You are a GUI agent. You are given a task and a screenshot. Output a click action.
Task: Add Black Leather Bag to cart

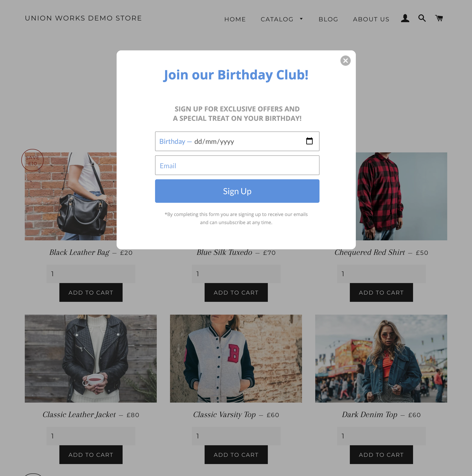pos(91,292)
